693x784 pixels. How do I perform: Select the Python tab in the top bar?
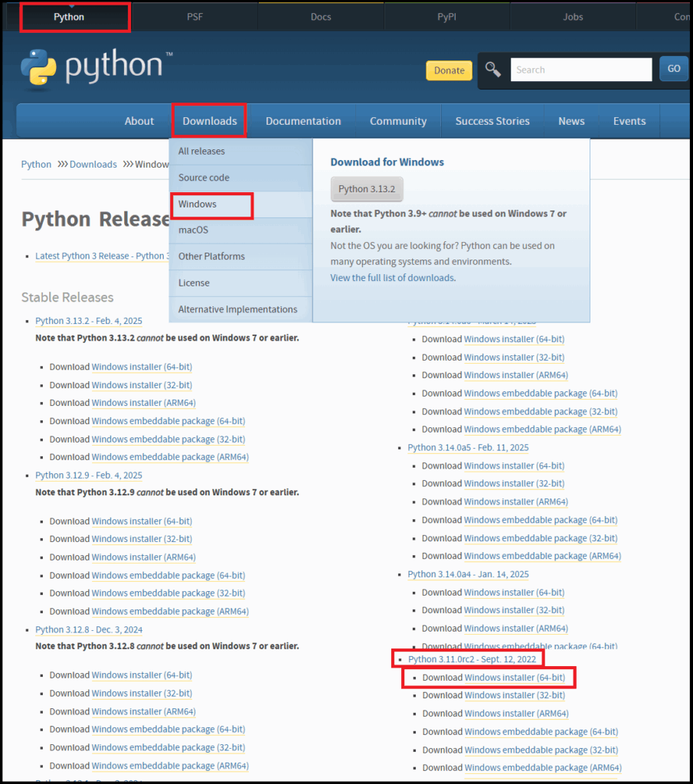69,17
